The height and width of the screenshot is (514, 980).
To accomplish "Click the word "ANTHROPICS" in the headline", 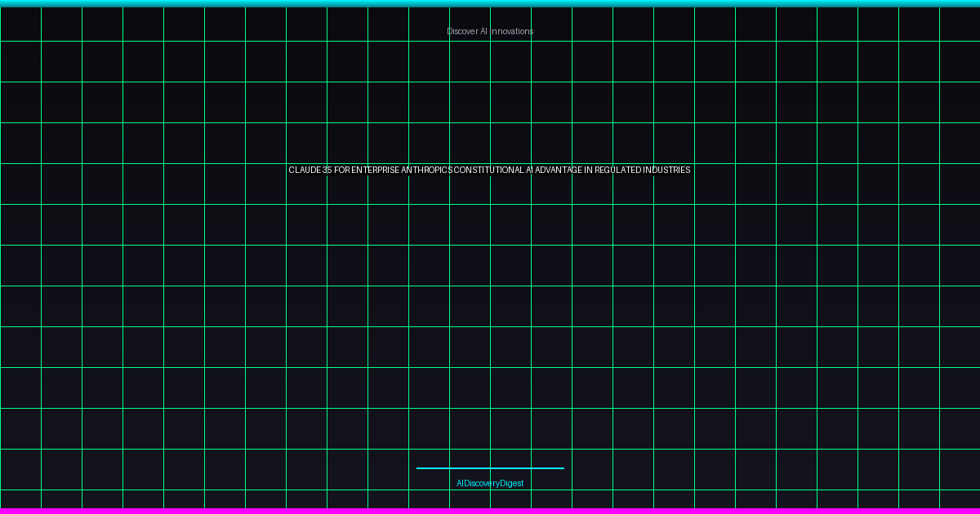I will point(426,171).
